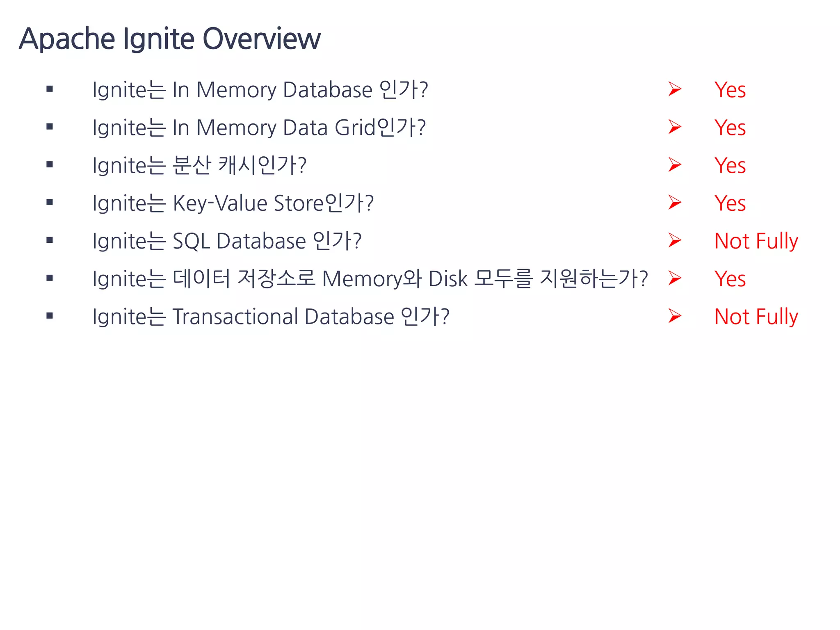
Task: Select 'Yes' answer for Memory와 Disk row
Action: (x=730, y=278)
